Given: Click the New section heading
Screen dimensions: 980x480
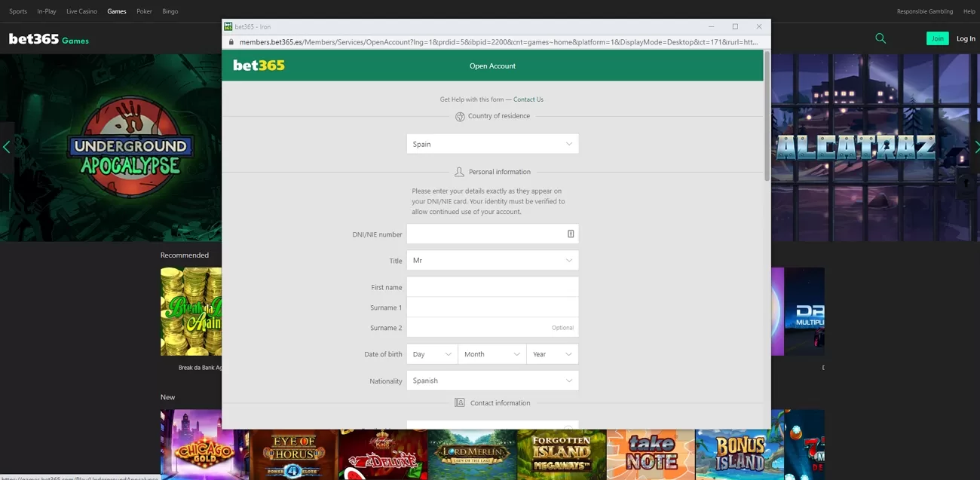Looking at the screenshot, I should click(x=167, y=397).
